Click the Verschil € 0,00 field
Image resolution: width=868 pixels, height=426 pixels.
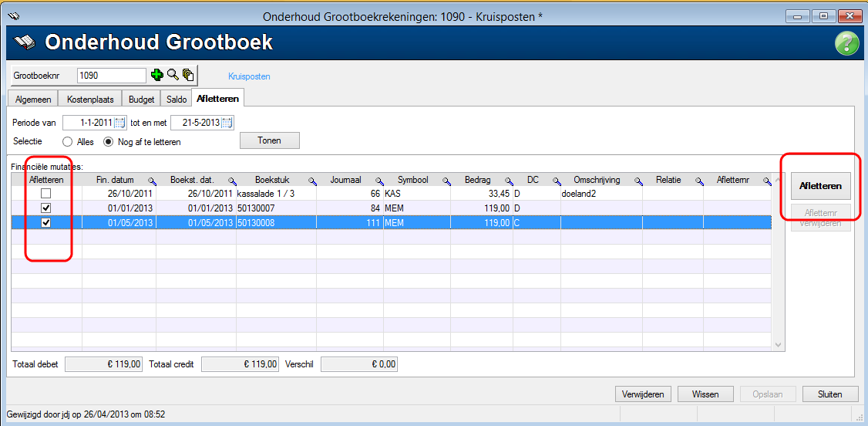click(359, 364)
